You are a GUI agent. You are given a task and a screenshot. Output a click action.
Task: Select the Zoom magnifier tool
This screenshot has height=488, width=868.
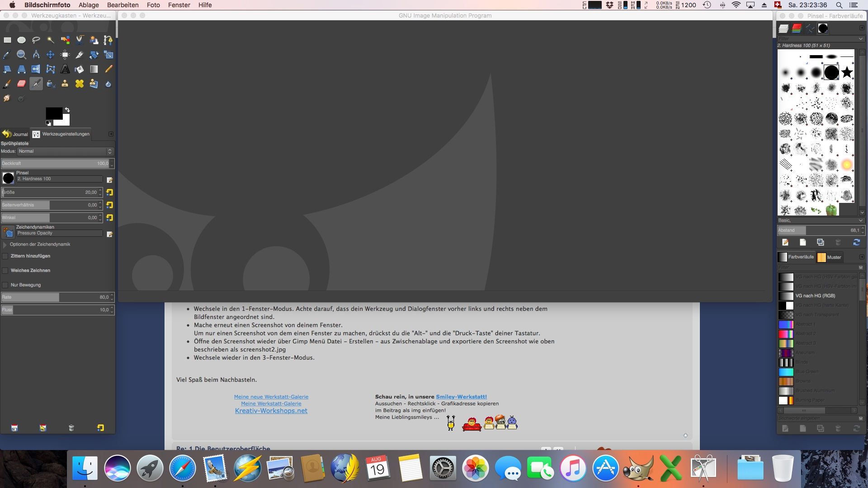point(21,55)
